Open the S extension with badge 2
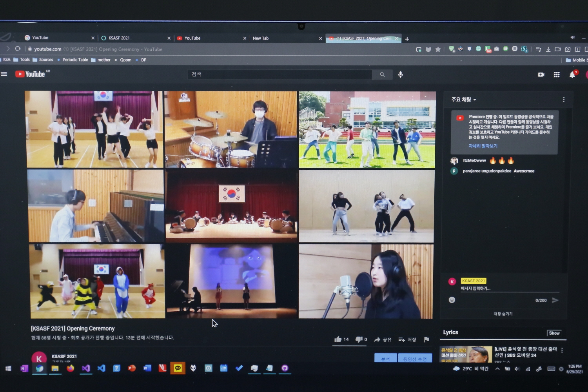This screenshot has width=588, height=392. click(x=524, y=49)
